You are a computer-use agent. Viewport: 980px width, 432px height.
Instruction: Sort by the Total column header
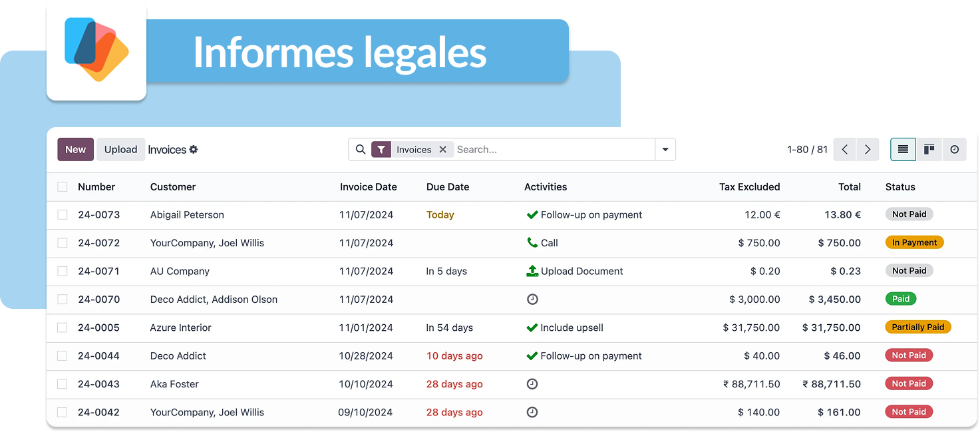(849, 187)
